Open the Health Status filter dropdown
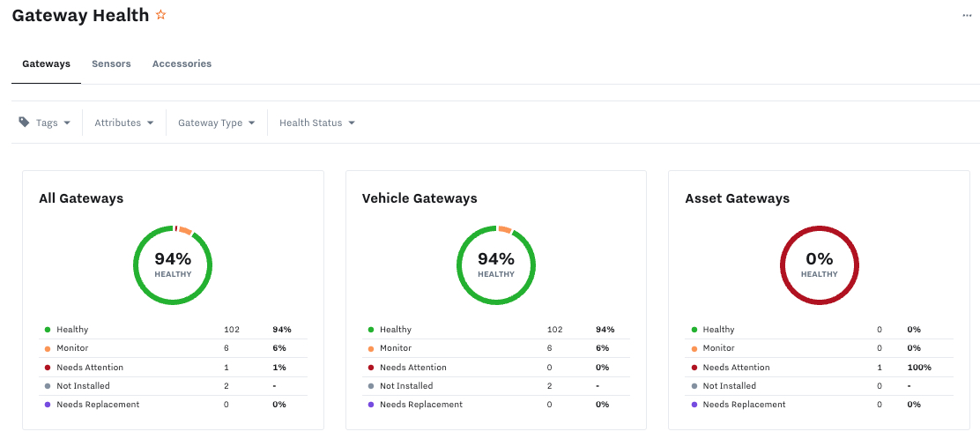Viewport: 980px width, 439px height. point(317,123)
